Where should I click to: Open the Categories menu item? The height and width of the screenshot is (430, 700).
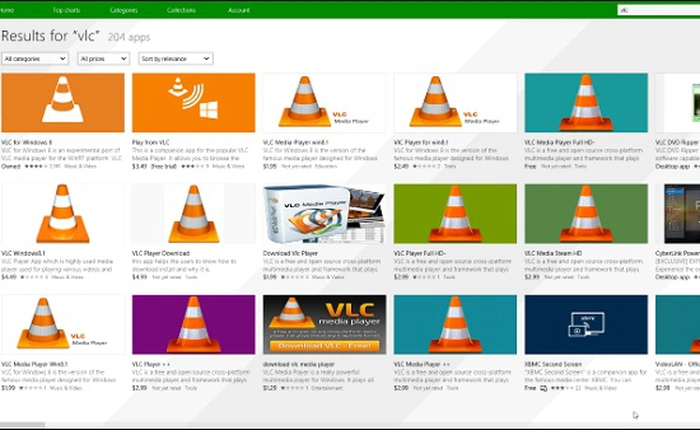tap(124, 10)
